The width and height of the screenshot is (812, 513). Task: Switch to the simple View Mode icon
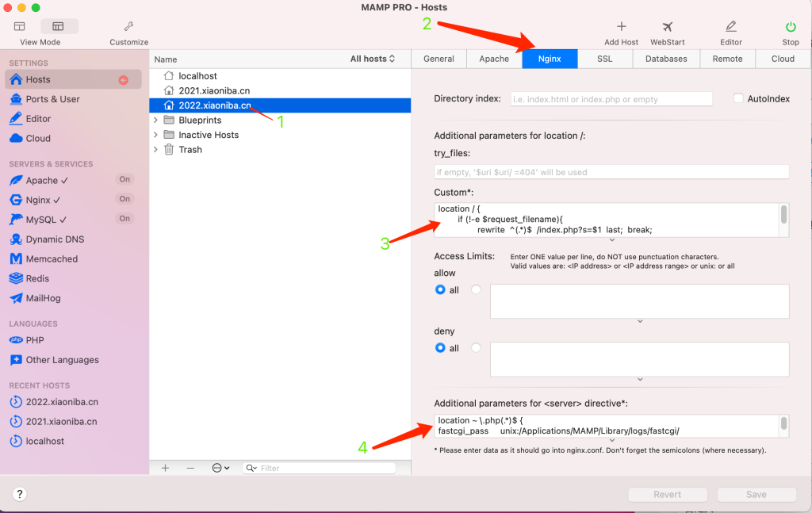pyautogui.click(x=20, y=26)
